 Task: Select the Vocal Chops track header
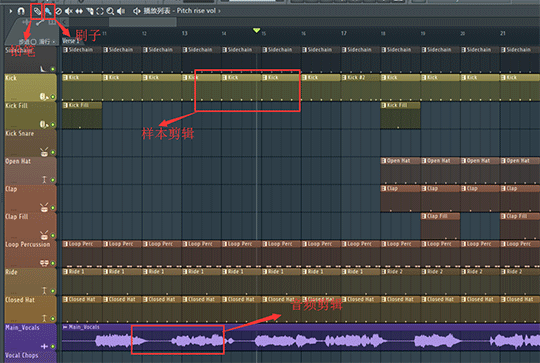click(x=30, y=357)
